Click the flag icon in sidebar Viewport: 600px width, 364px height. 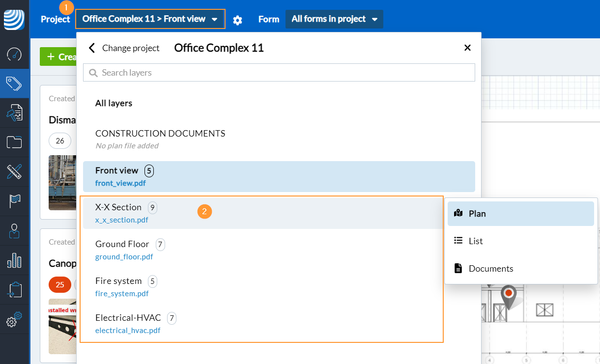click(14, 201)
